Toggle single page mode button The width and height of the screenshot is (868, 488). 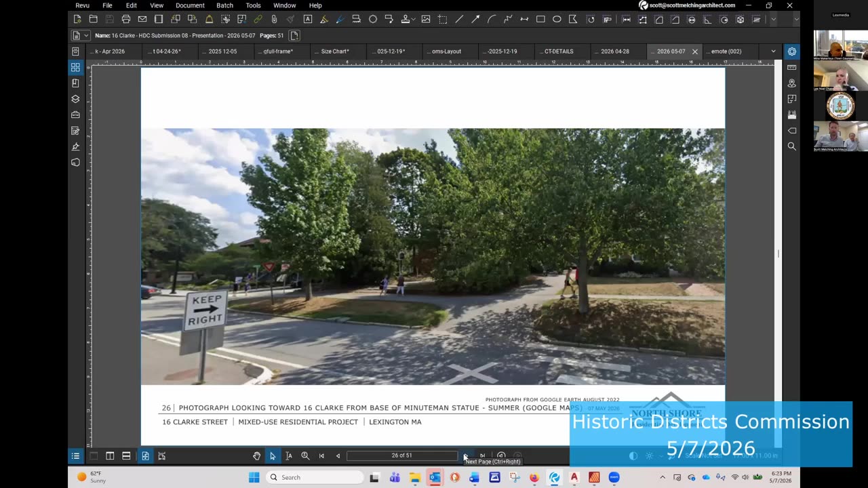(x=145, y=456)
